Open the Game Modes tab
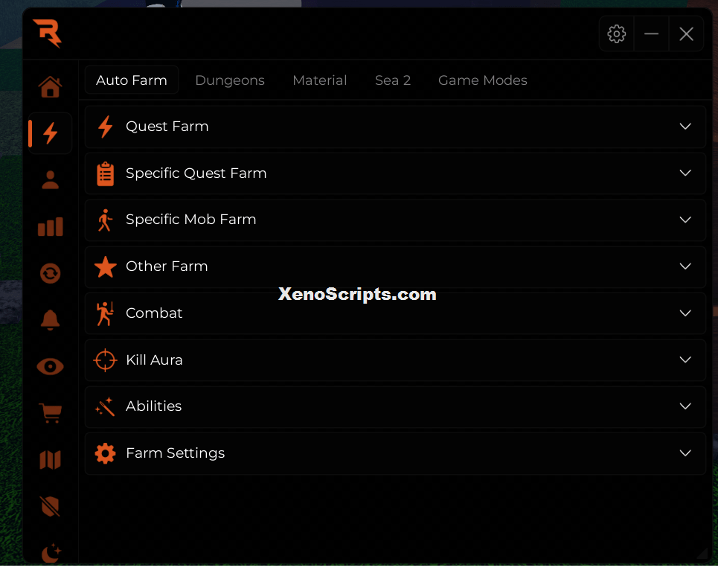This screenshot has height=588, width=718. coord(483,80)
